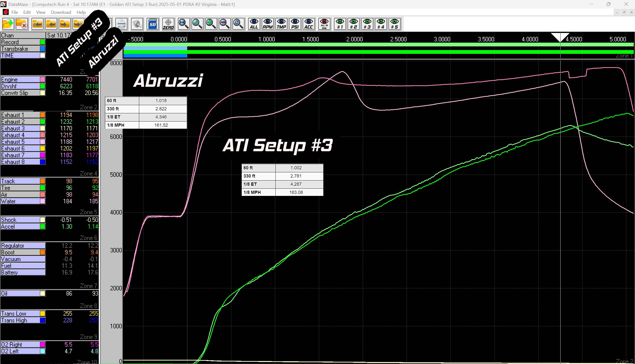The image size is (635, 364).
Task: Print the graph using the printer icon
Action: click(x=122, y=24)
